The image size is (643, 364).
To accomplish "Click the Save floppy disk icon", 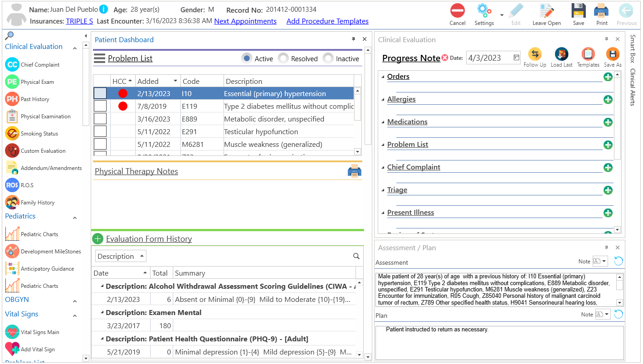I will [x=578, y=10].
